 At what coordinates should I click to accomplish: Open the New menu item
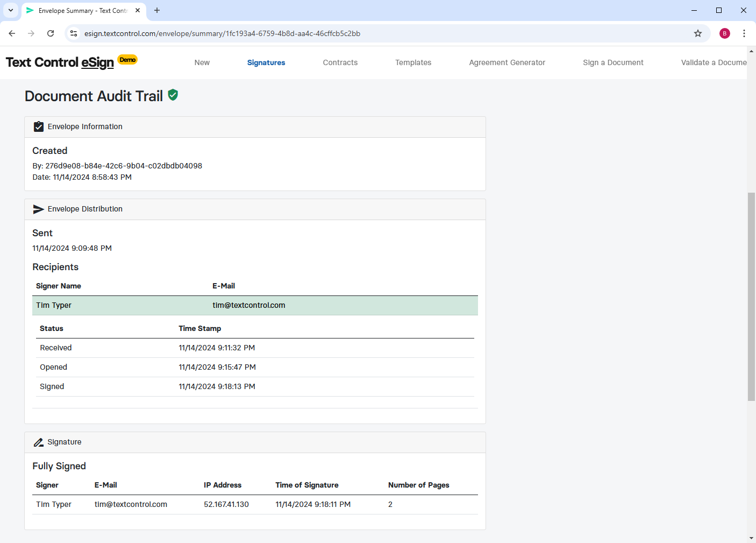coord(202,62)
